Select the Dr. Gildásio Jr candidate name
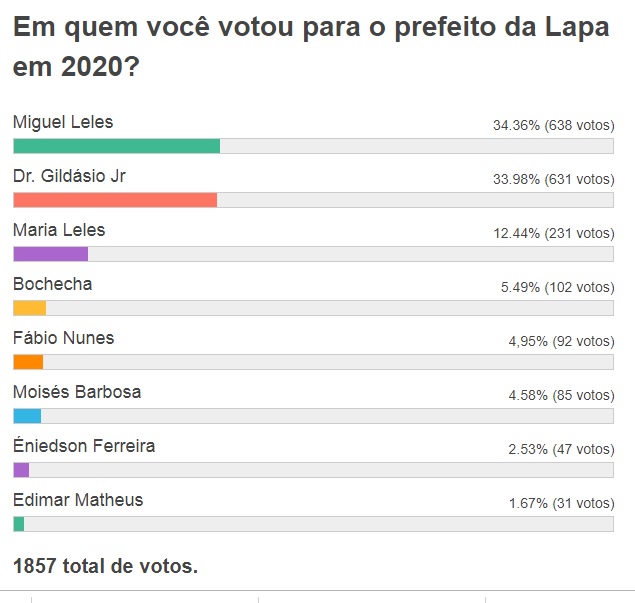The width and height of the screenshot is (635, 603). point(69,177)
